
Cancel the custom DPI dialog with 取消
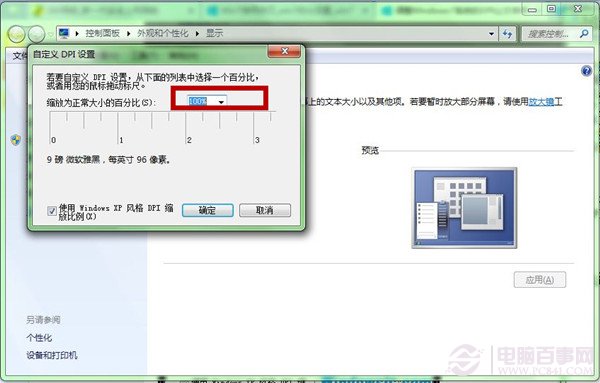[x=265, y=210]
